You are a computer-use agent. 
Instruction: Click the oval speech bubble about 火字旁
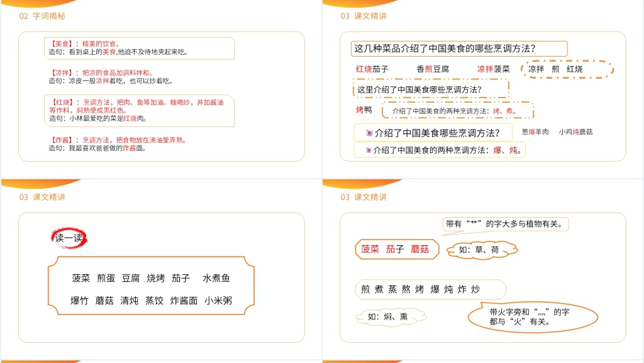point(531,316)
